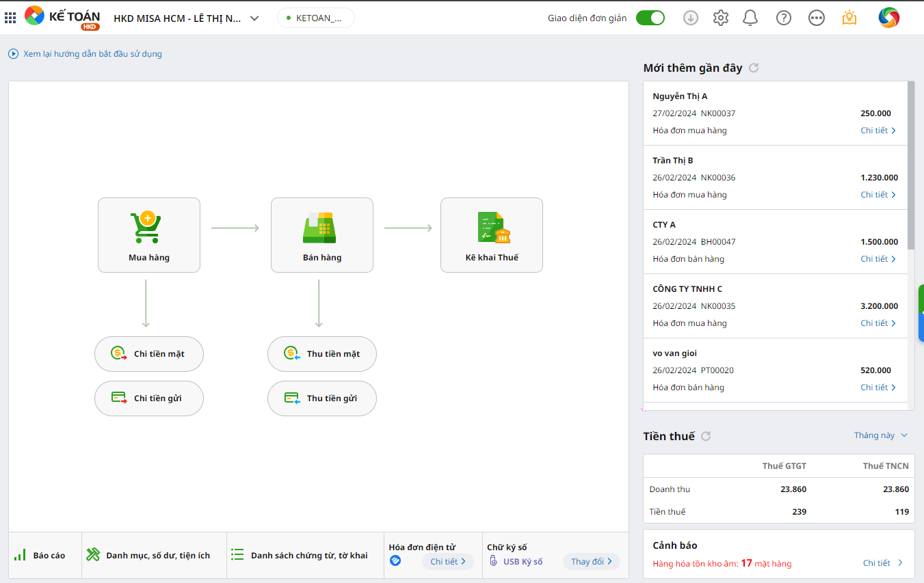The height and width of the screenshot is (583, 924).
Task: Click Xem lại hướng dẫn bắt đầu sử dụng
Action: (x=85, y=54)
